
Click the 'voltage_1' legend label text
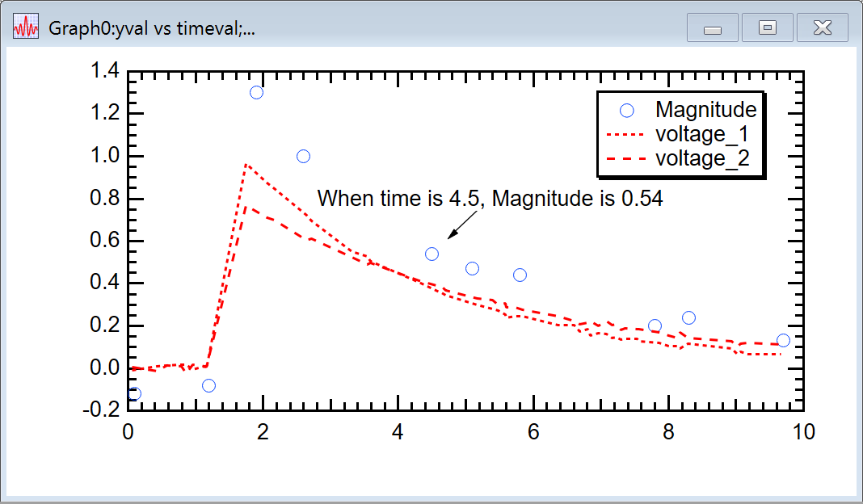point(698,135)
